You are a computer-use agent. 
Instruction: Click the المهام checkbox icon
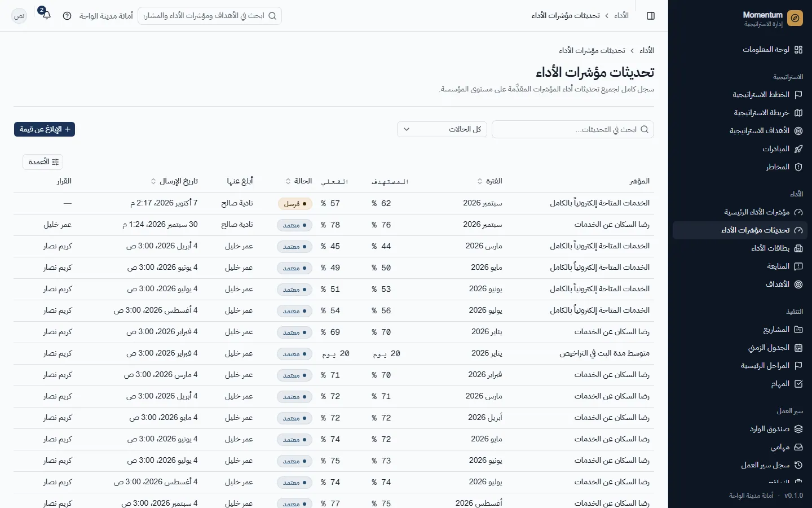tap(798, 384)
